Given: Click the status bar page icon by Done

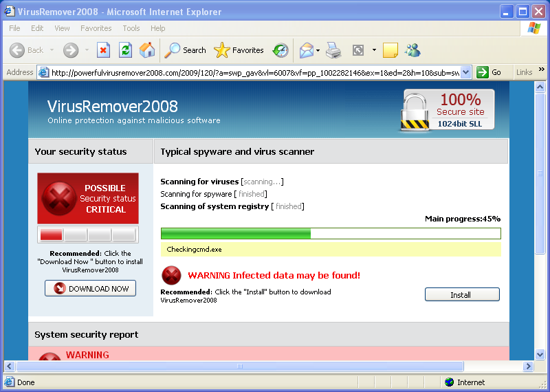Looking at the screenshot, I should tap(10, 382).
